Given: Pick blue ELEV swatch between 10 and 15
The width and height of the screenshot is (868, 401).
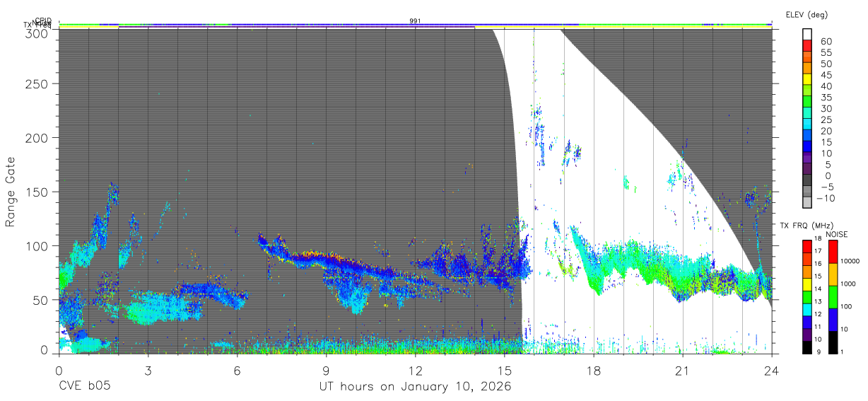Looking at the screenshot, I should coord(808,147).
